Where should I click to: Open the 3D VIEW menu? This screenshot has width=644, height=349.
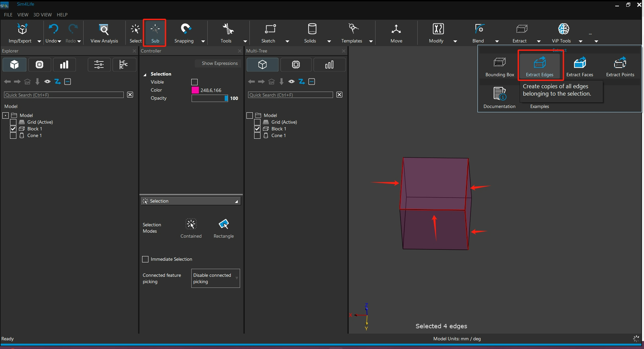click(42, 15)
